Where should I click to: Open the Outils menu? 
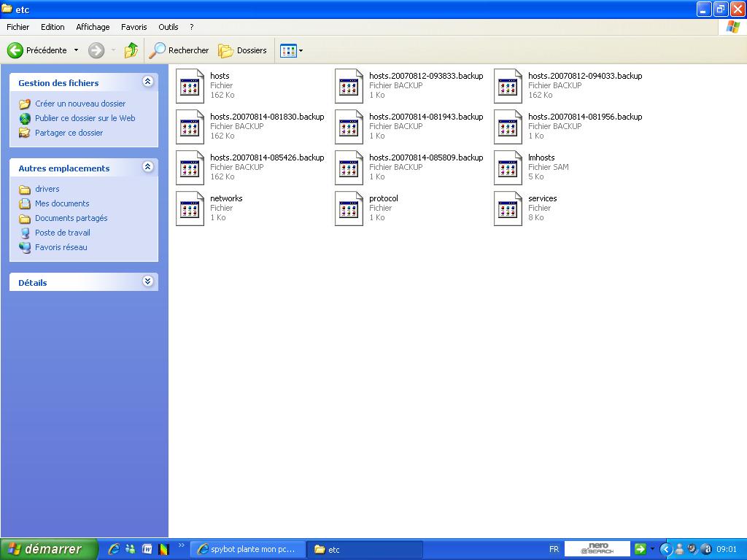click(x=168, y=27)
